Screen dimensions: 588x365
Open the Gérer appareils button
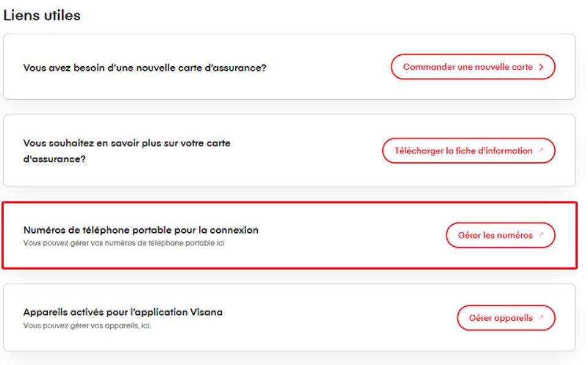pyautogui.click(x=500, y=318)
